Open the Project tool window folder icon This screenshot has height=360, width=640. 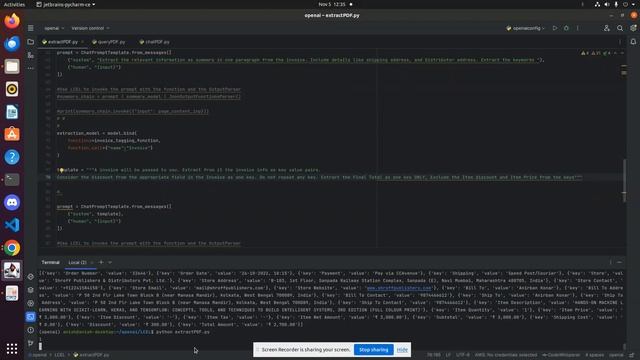coord(31,42)
